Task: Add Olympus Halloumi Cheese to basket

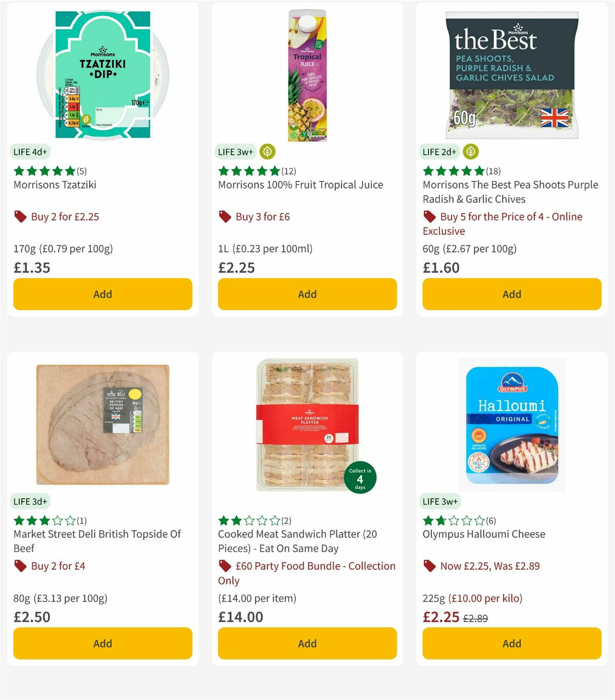Action: [x=511, y=643]
